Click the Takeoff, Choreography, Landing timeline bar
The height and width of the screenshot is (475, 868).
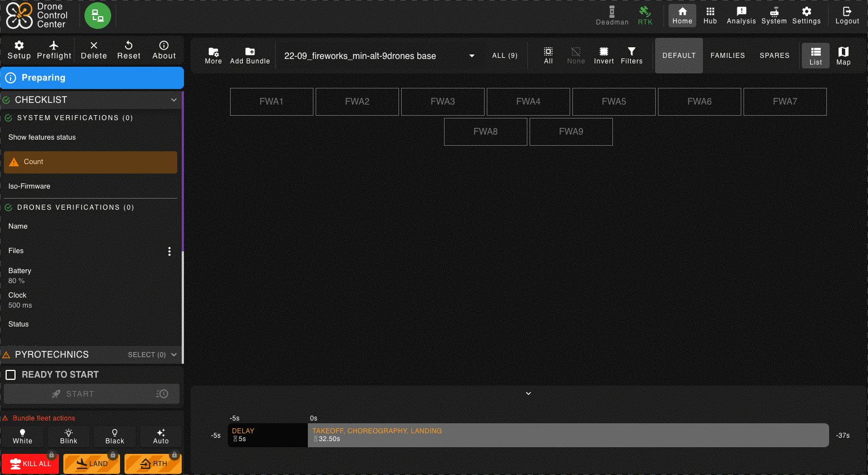click(x=568, y=435)
